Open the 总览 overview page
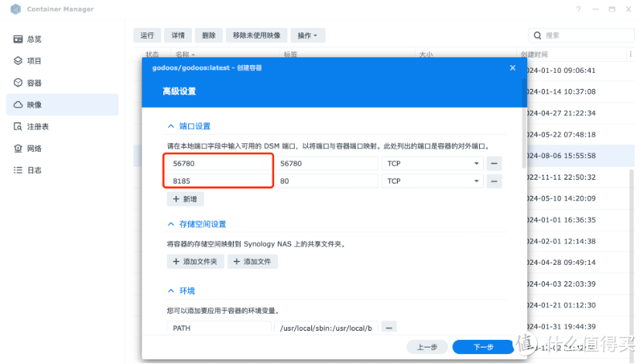Image resolution: width=644 pixels, height=364 pixels. [63, 39]
